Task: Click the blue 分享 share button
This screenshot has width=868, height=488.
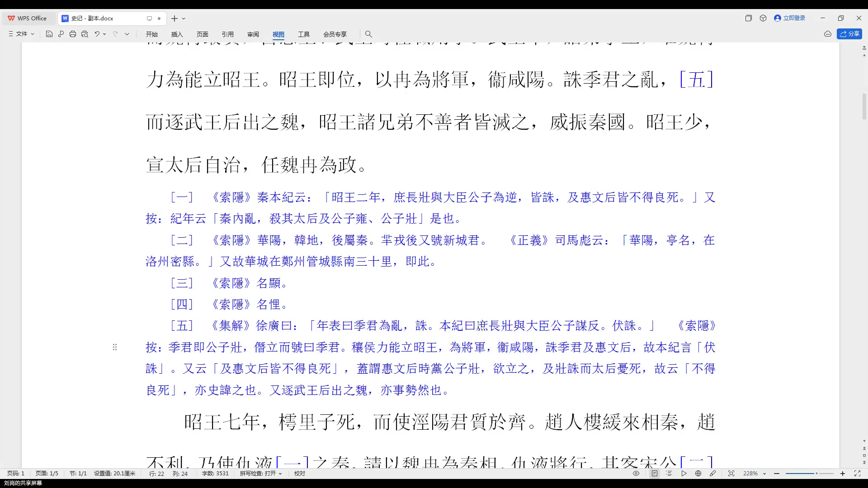Action: click(849, 34)
